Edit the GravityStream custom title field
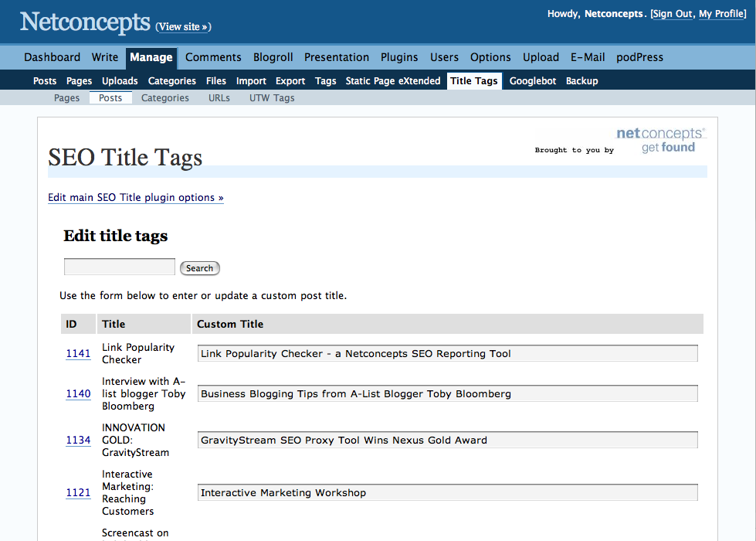The image size is (756, 541). click(447, 440)
